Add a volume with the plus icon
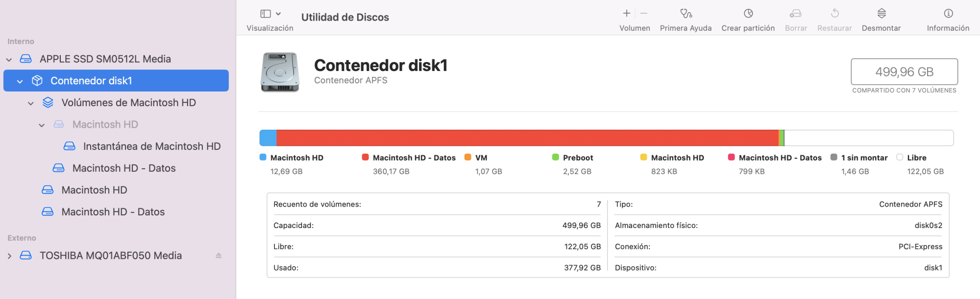The image size is (980, 299). point(626,13)
